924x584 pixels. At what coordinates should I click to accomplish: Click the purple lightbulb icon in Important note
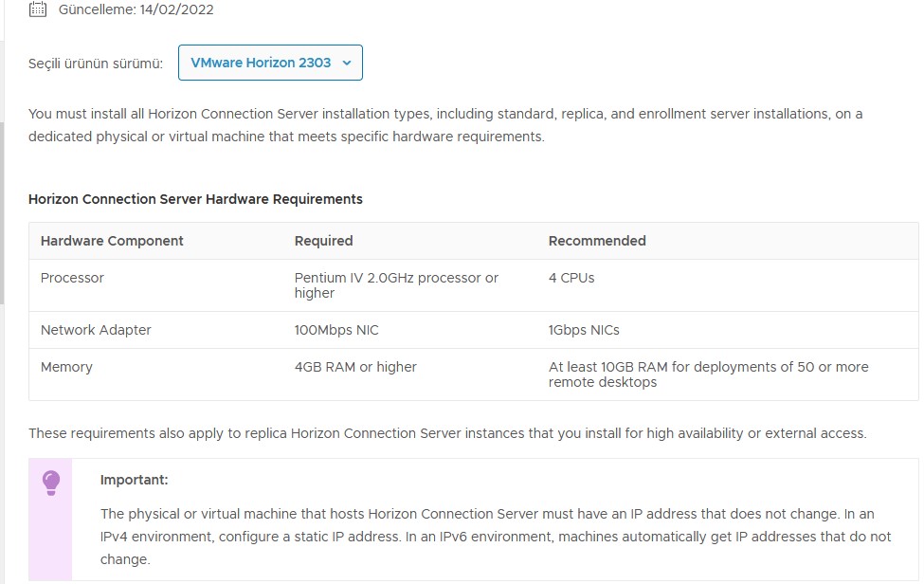tap(51, 483)
